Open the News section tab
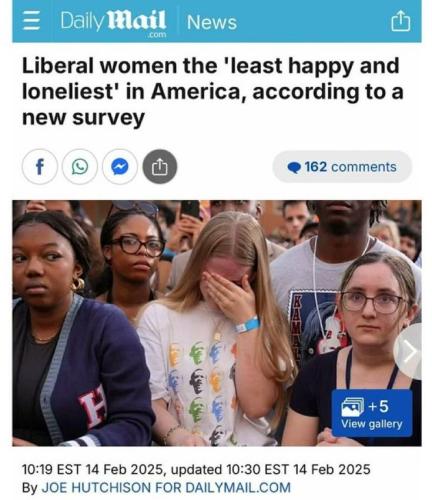The image size is (432, 500). (x=212, y=22)
